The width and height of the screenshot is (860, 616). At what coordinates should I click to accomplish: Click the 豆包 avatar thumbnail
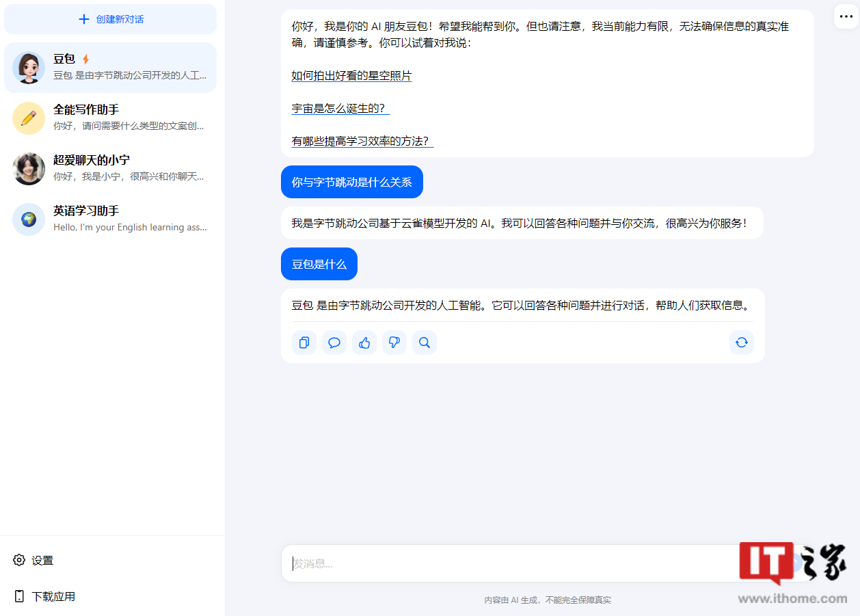tap(28, 66)
